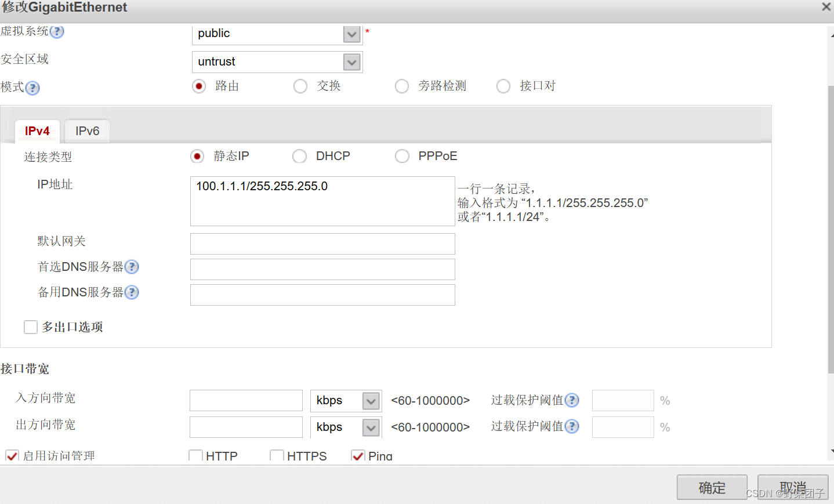Focus the 出方向带宽 value field

pyautogui.click(x=246, y=427)
